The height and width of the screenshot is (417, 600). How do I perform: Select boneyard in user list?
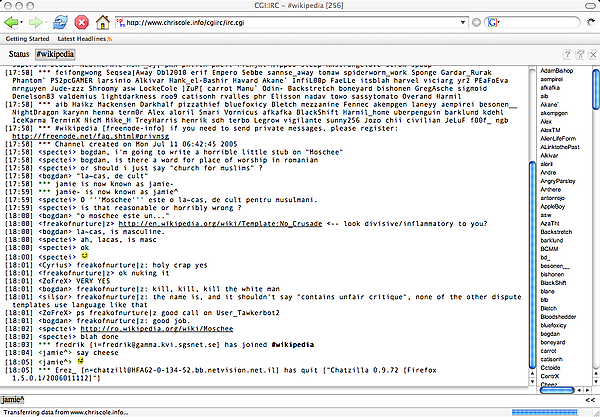click(x=553, y=342)
